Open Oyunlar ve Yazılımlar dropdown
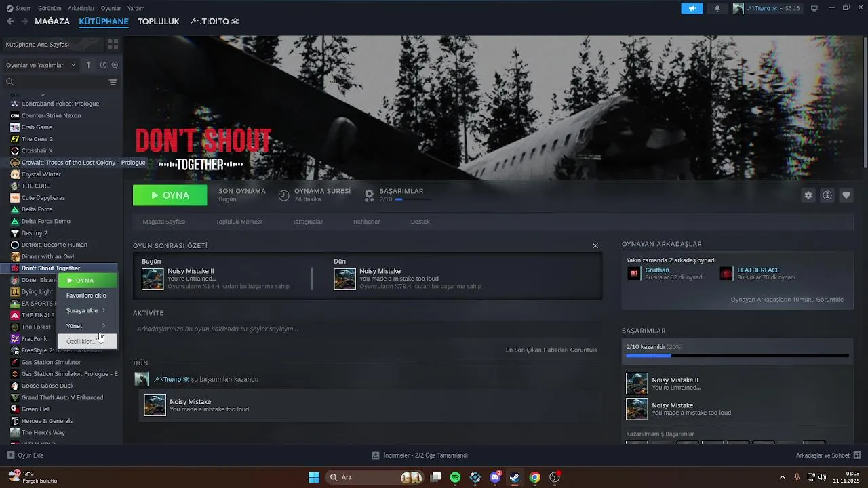Image resolution: width=868 pixels, height=488 pixels. tap(41, 65)
